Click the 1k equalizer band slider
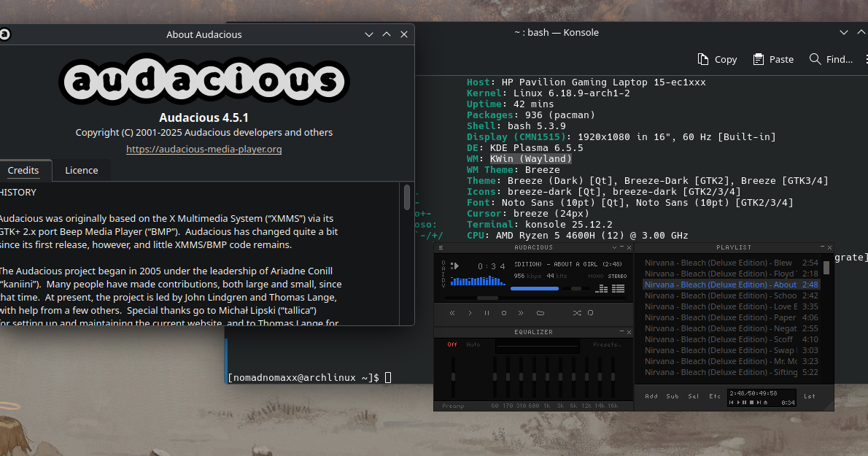 548,377
